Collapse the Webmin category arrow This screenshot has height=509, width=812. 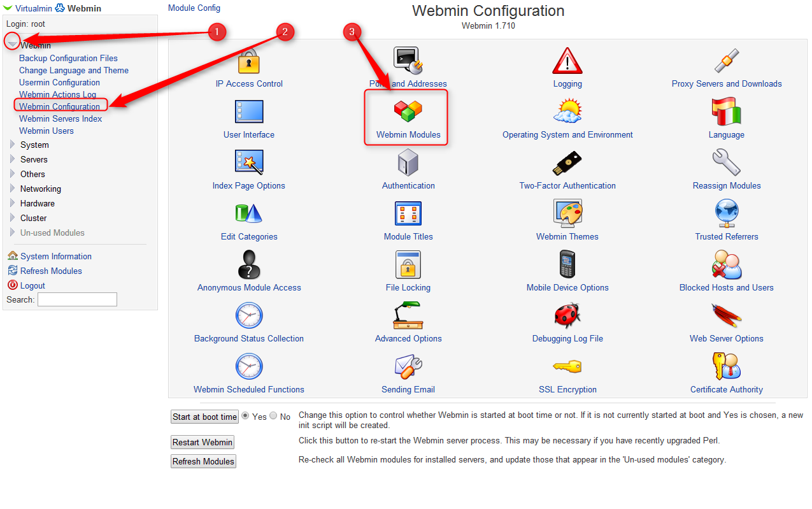click(x=12, y=43)
